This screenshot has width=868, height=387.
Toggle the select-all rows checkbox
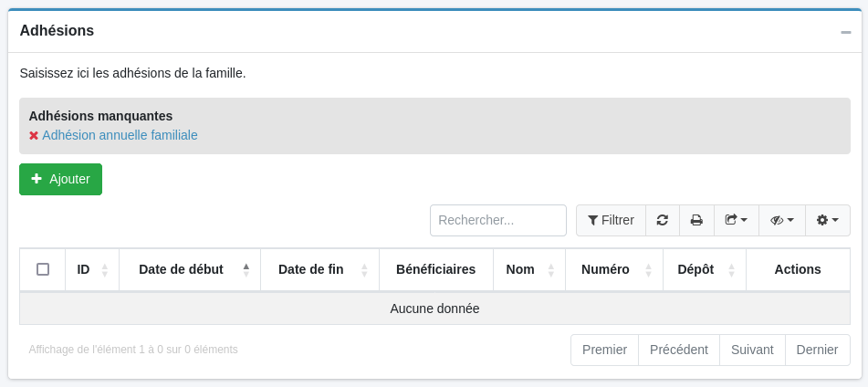[43, 269]
